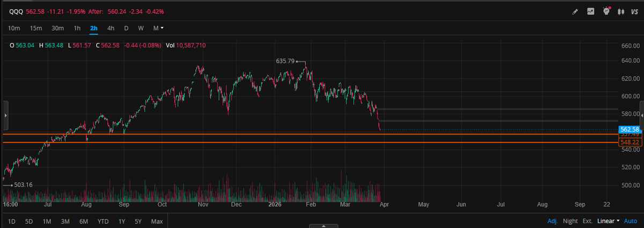Toggle Ext. extended hours
This screenshot has height=228, width=644.
tap(588, 221)
